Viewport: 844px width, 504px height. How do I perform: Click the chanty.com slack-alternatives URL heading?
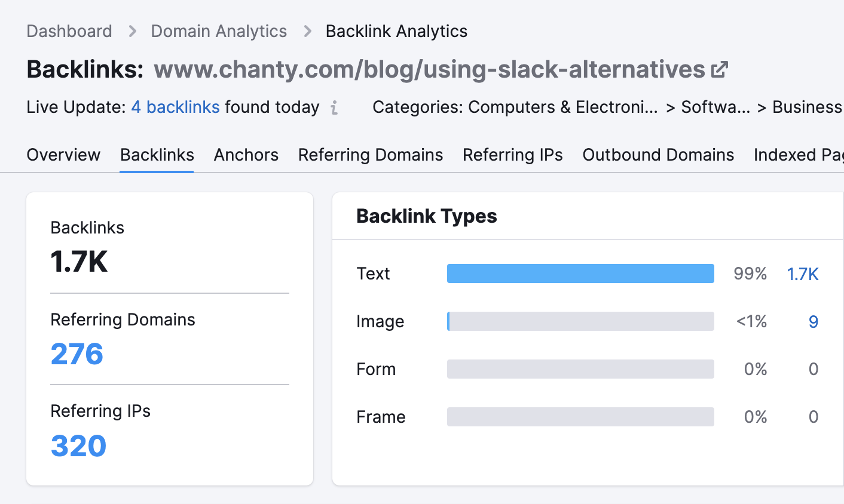[430, 69]
